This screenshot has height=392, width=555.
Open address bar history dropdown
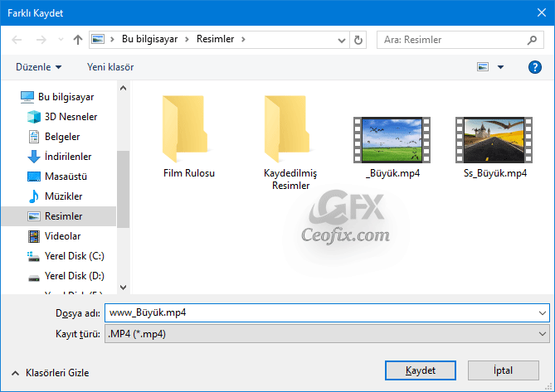[x=342, y=40]
